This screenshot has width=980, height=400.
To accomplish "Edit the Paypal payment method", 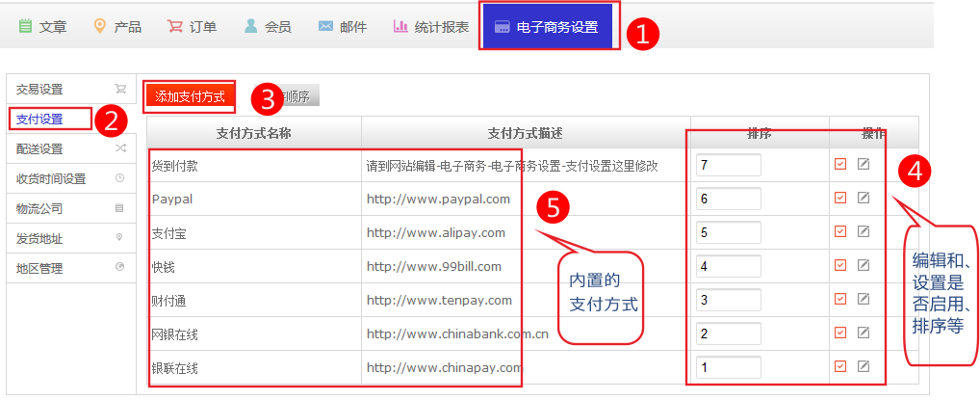I will pyautogui.click(x=864, y=198).
